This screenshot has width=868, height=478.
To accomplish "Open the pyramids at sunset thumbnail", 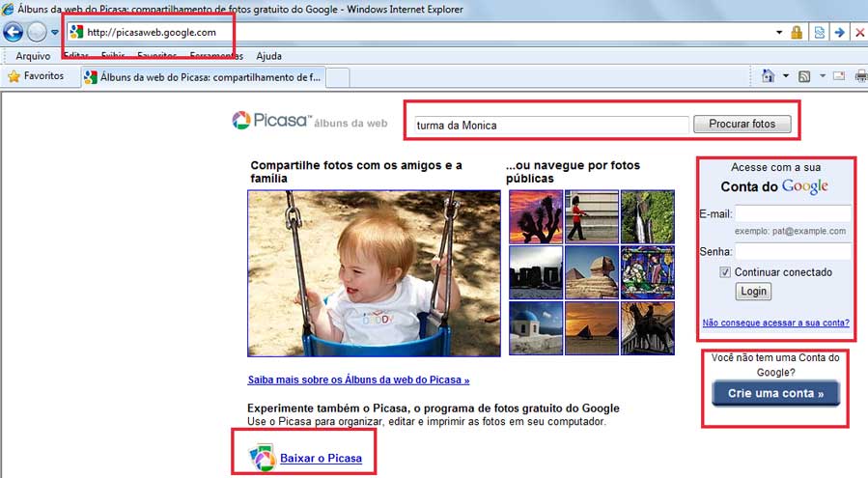I will tap(592, 328).
